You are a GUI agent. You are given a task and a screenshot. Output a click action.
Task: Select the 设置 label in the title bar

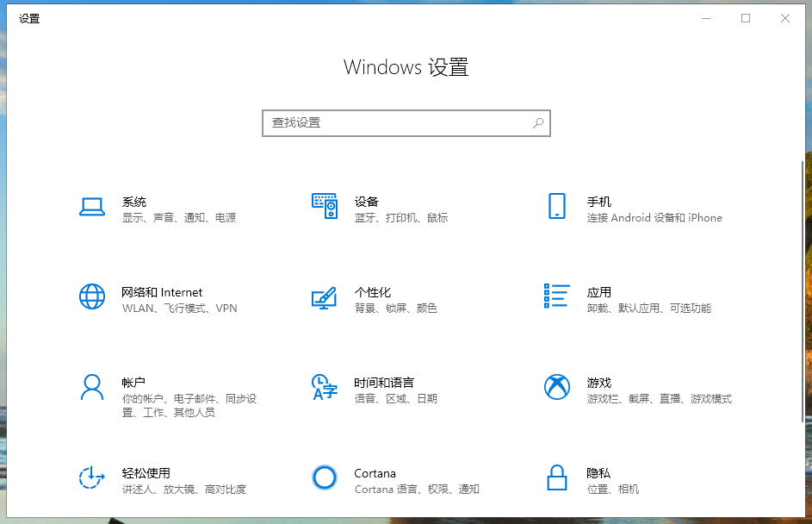[29, 17]
